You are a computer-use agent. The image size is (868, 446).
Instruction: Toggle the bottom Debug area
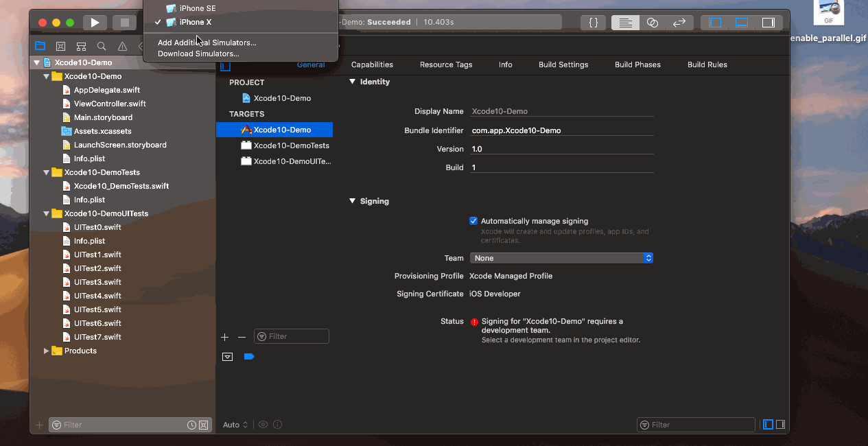click(741, 23)
